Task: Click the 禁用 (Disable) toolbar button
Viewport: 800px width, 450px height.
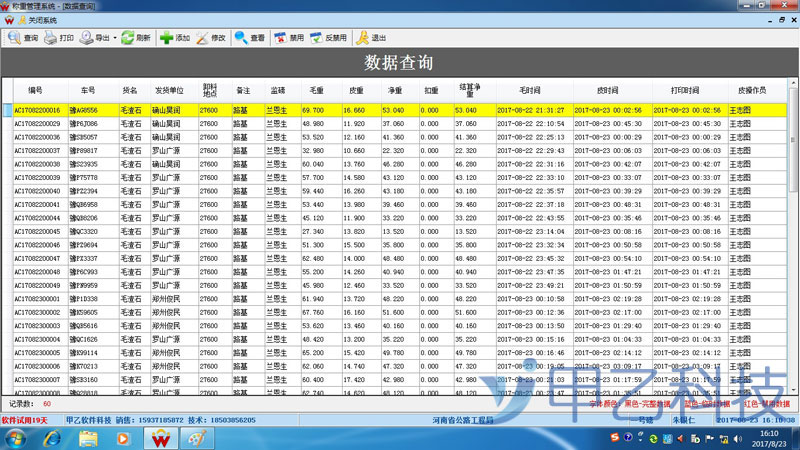Action: click(x=288, y=38)
